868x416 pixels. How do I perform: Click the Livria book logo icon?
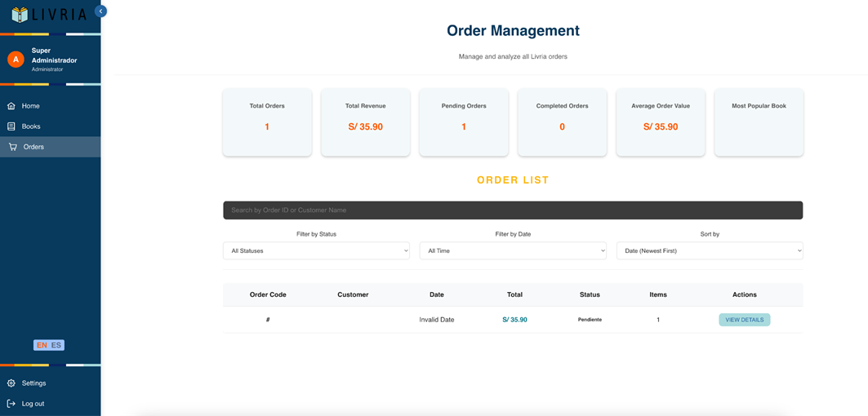click(x=20, y=14)
